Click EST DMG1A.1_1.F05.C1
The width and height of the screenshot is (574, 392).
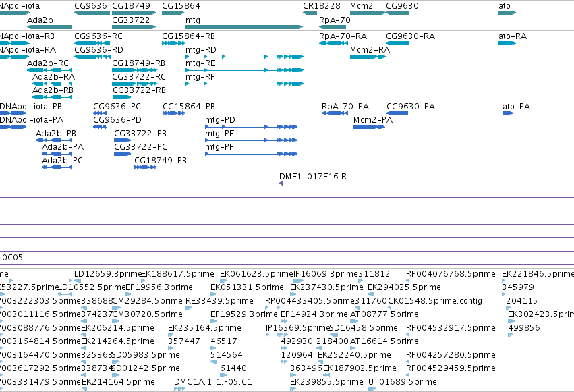pyautogui.click(x=179, y=389)
